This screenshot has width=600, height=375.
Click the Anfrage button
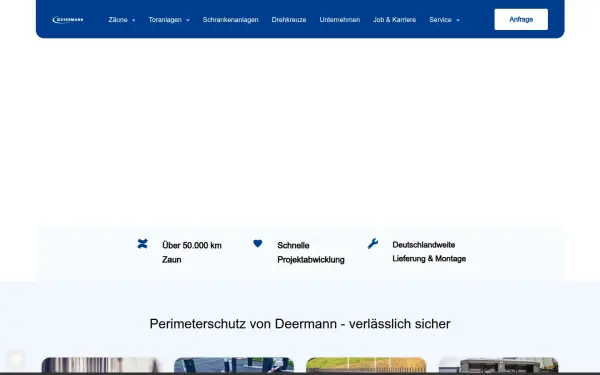(521, 20)
